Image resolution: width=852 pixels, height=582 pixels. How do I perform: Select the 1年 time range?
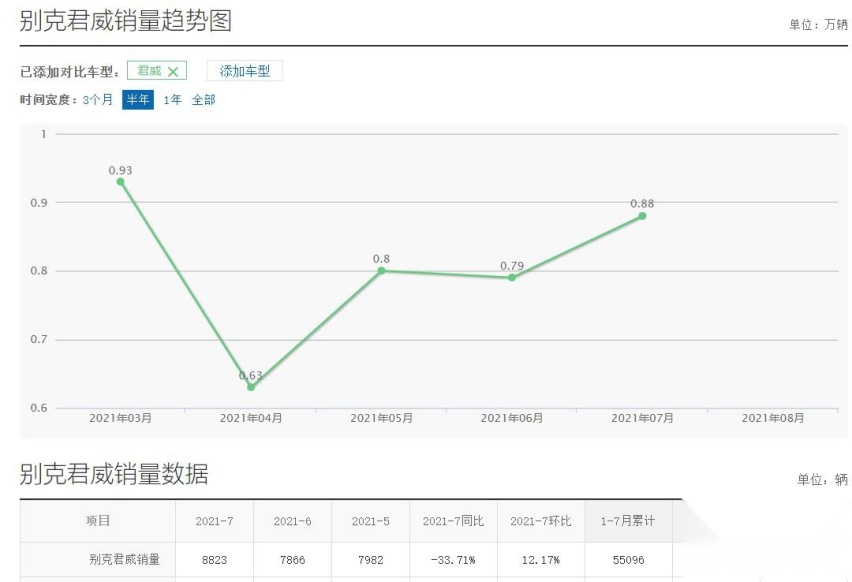click(x=172, y=99)
